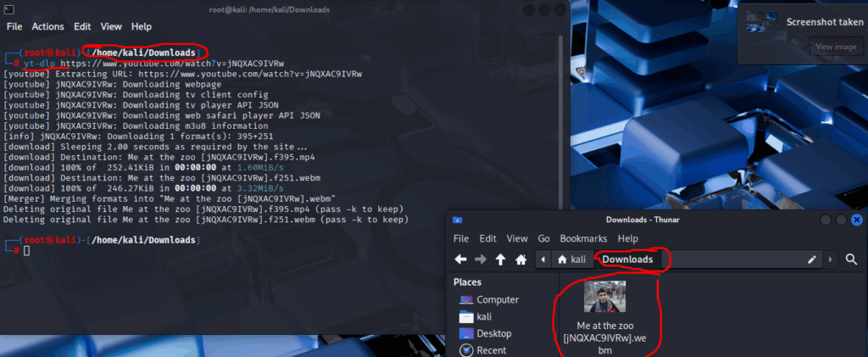The image size is (868, 357).
Task: Click Thunar's search magnifier icon
Action: tap(851, 259)
